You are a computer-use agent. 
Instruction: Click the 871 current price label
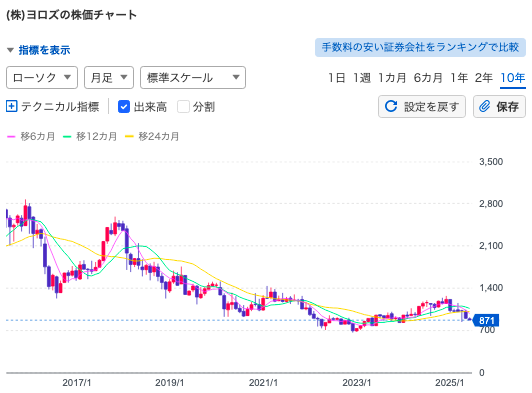[x=486, y=320]
